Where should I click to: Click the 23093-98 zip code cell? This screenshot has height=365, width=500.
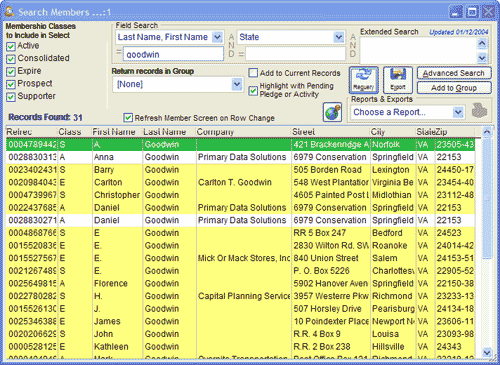click(x=455, y=334)
